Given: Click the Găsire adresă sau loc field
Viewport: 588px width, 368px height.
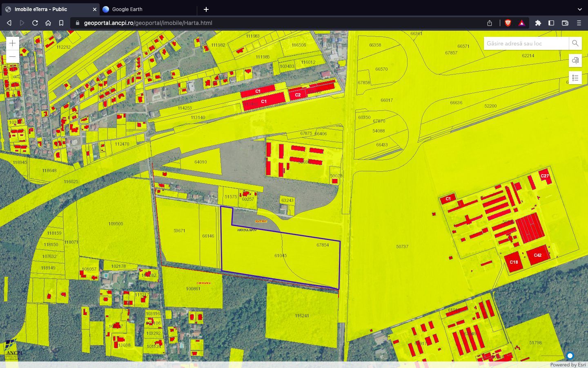Looking at the screenshot, I should (526, 43).
